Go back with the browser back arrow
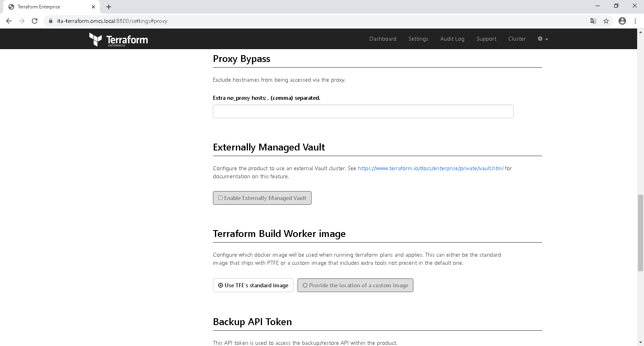644x346 pixels. [9, 21]
